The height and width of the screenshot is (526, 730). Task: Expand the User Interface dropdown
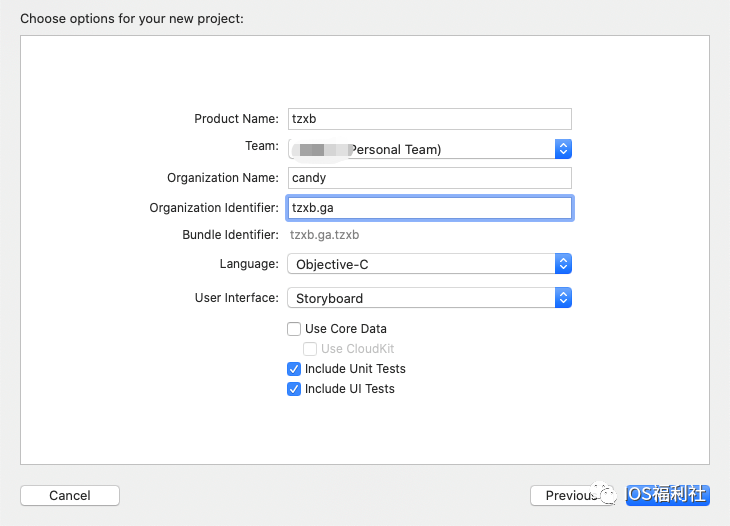point(420,298)
